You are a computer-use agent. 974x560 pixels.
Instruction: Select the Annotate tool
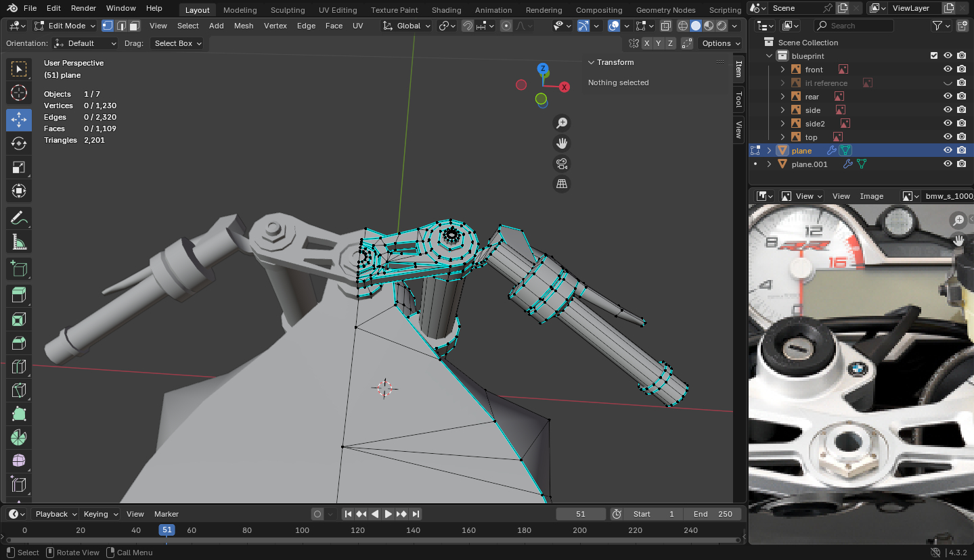point(19,218)
